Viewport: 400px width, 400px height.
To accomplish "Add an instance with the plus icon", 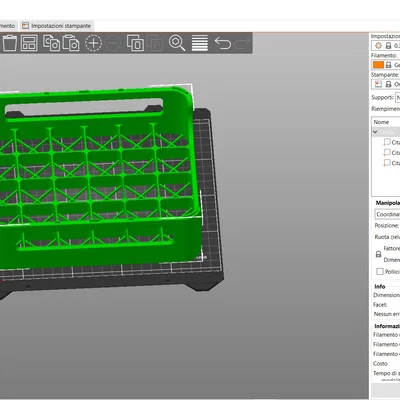I will 93,43.
